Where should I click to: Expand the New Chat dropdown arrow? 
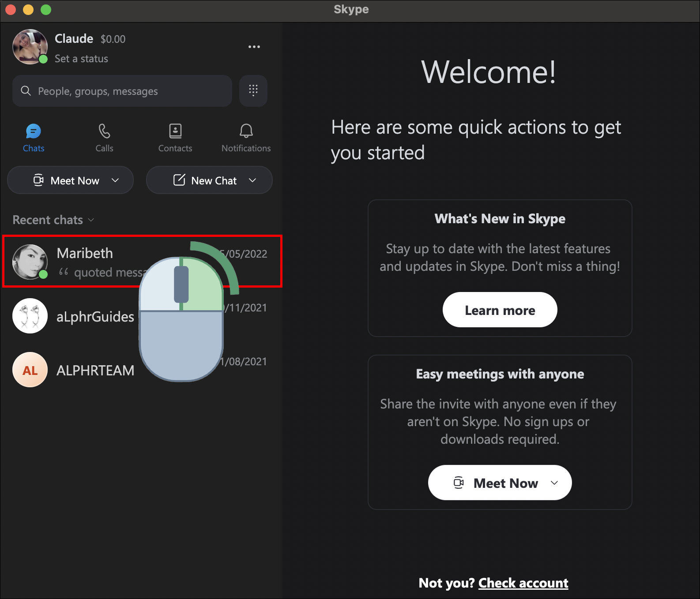tap(252, 180)
